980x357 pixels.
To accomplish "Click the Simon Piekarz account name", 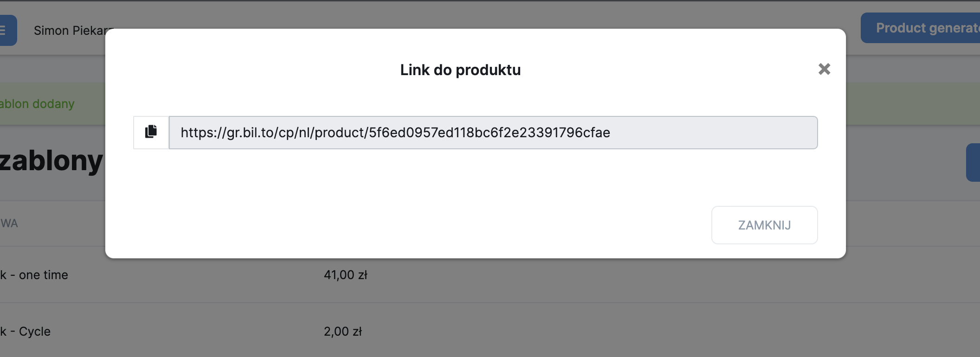I will (70, 31).
